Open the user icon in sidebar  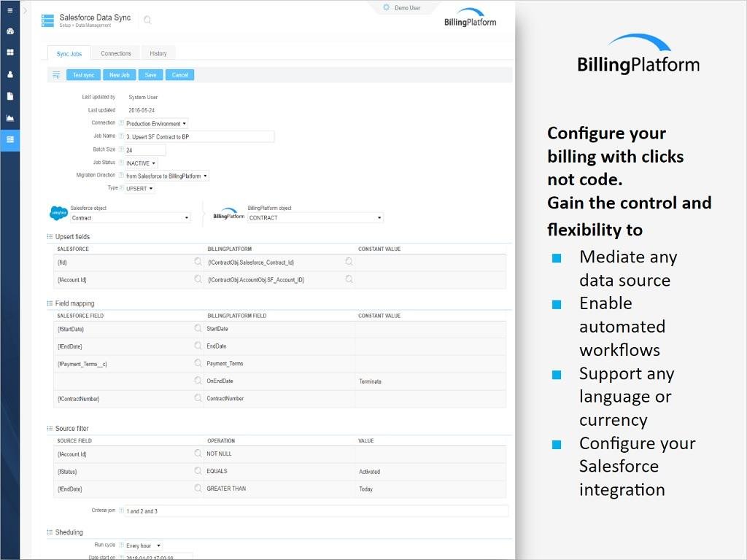10,74
